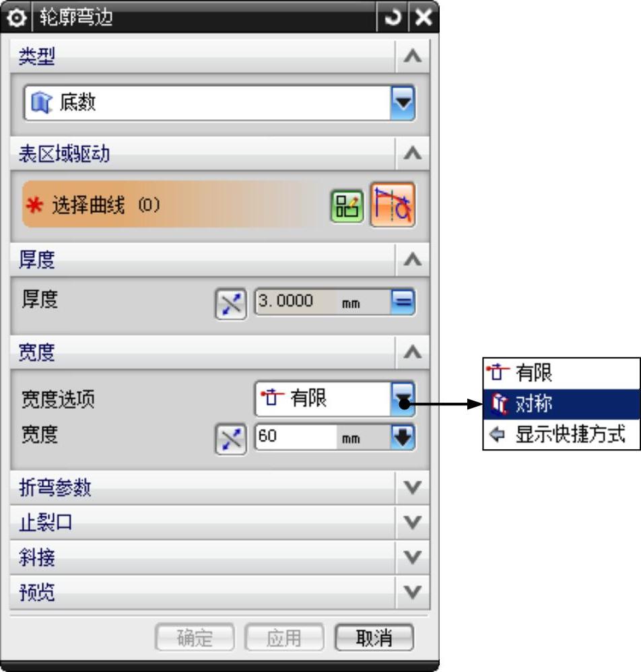Open the 宽度选项 dropdown showing 有限
The width and height of the screenshot is (641, 672).
335,399
